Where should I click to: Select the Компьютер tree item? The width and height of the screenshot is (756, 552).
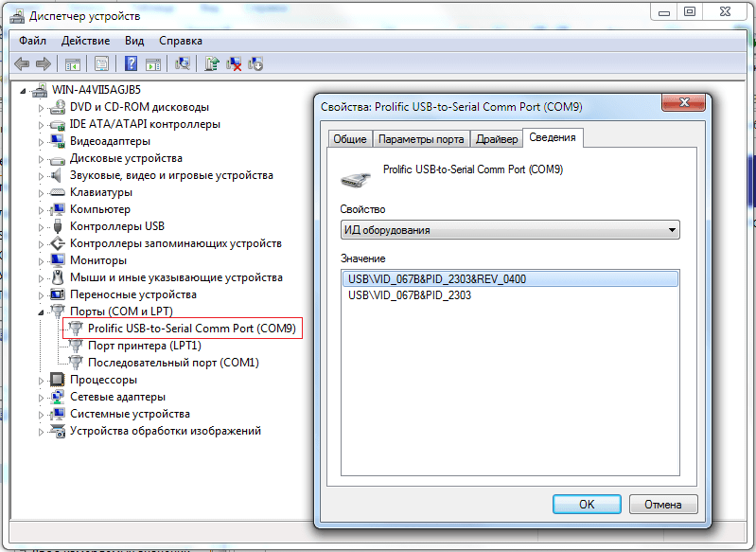pyautogui.click(x=99, y=209)
